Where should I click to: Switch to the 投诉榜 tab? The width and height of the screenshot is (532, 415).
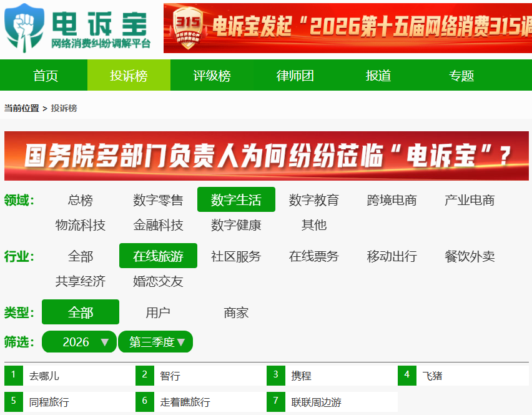point(129,76)
